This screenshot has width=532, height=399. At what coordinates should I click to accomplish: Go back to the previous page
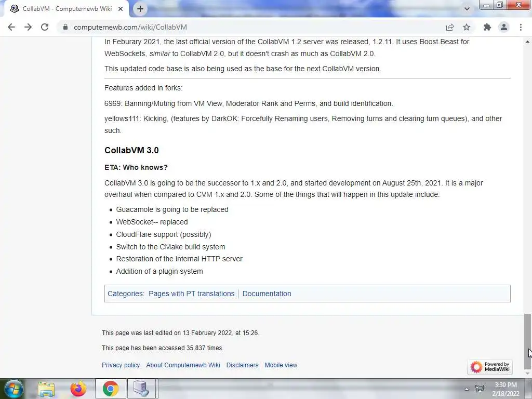coord(11,27)
